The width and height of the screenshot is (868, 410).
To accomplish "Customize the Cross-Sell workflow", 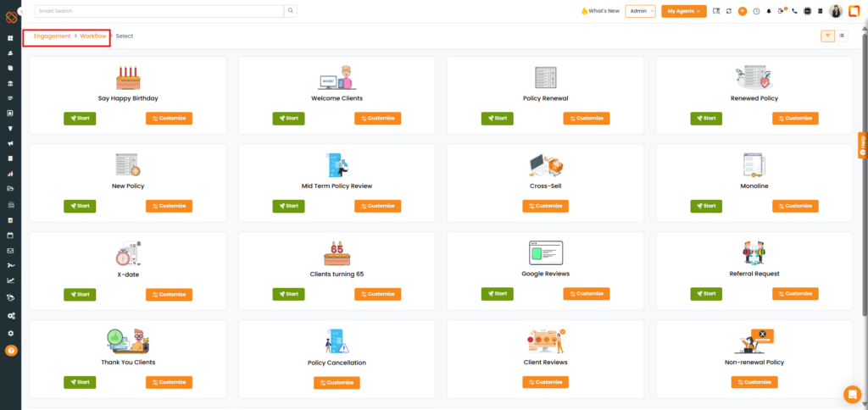I will (x=547, y=206).
